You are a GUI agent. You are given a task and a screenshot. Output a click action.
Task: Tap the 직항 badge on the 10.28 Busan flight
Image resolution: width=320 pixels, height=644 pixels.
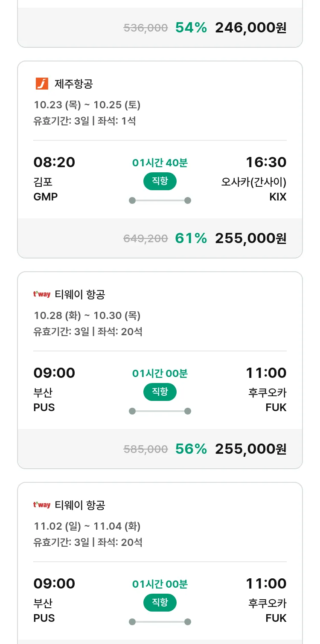[x=160, y=392]
